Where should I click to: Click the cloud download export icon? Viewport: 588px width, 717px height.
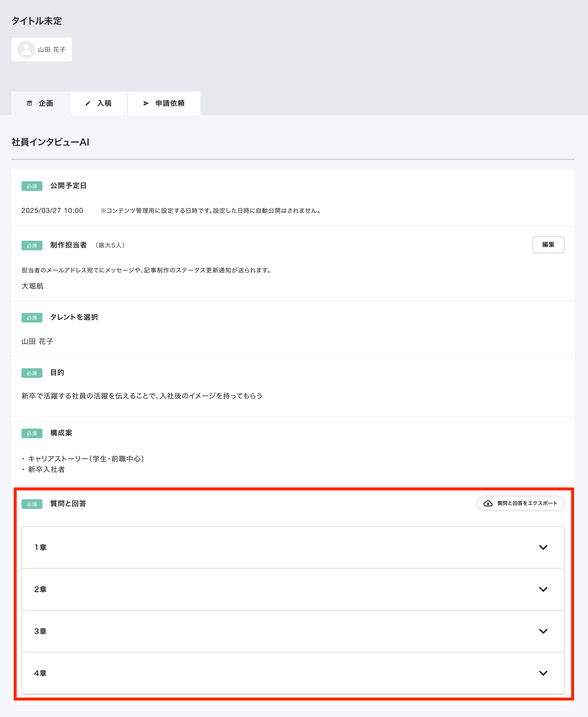488,503
